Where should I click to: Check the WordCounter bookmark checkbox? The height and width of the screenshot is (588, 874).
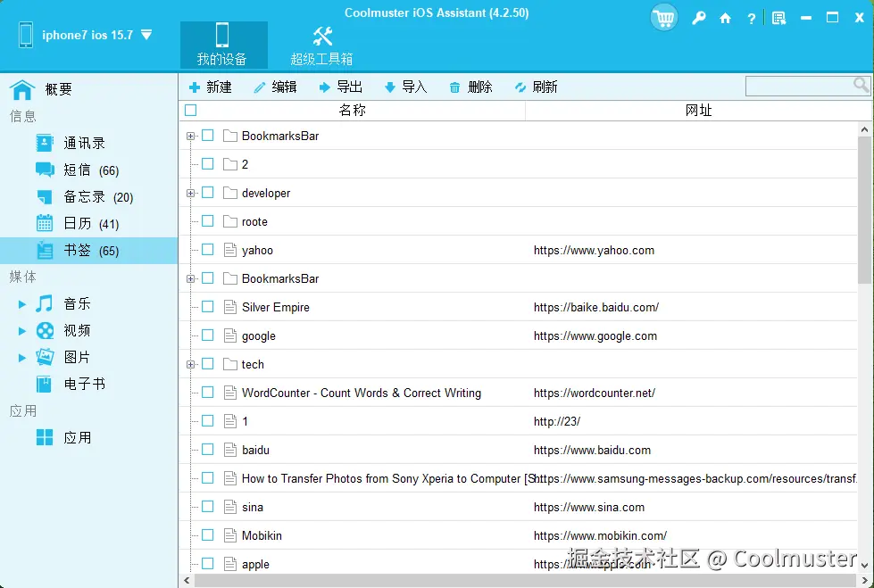pyautogui.click(x=207, y=393)
